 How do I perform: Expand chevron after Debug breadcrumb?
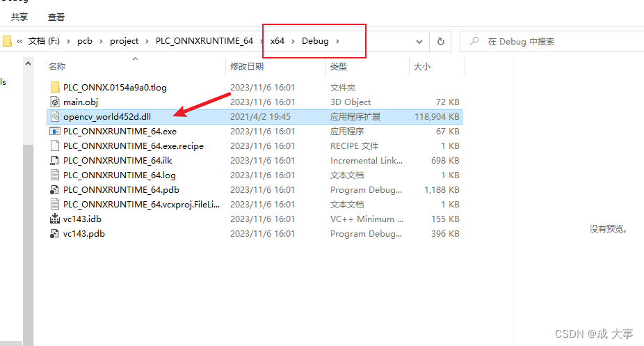pos(337,42)
